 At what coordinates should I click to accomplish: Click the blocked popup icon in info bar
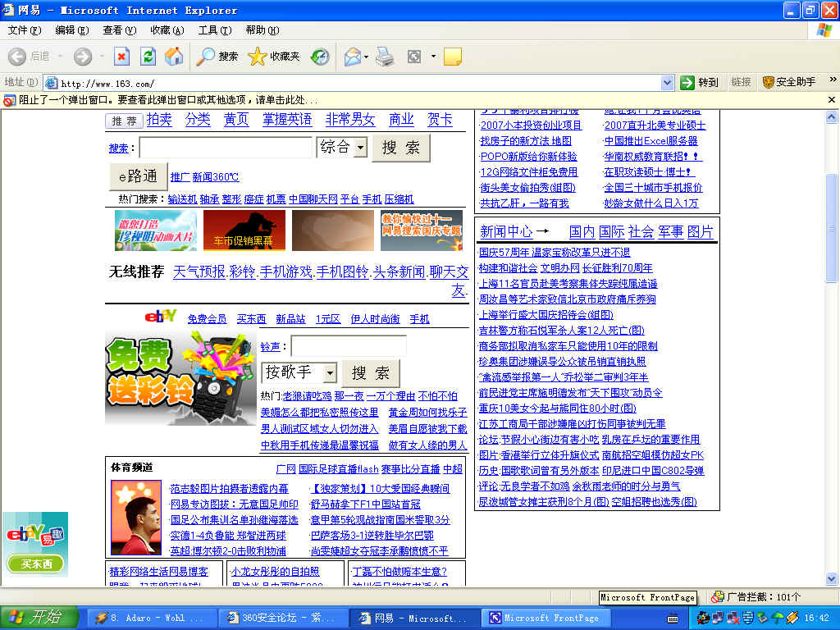[9, 100]
